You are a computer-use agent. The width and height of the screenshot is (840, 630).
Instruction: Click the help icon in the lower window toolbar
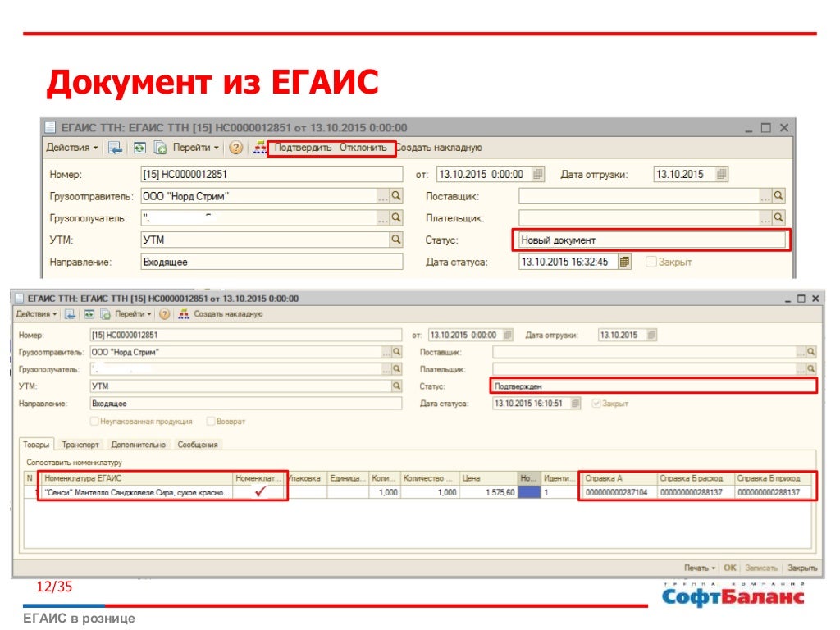click(x=164, y=314)
